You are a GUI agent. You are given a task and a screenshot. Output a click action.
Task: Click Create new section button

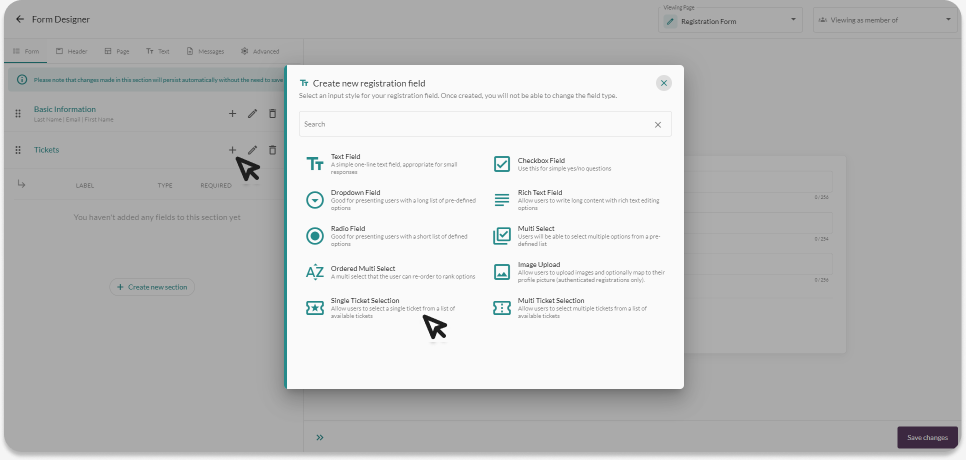pos(152,287)
